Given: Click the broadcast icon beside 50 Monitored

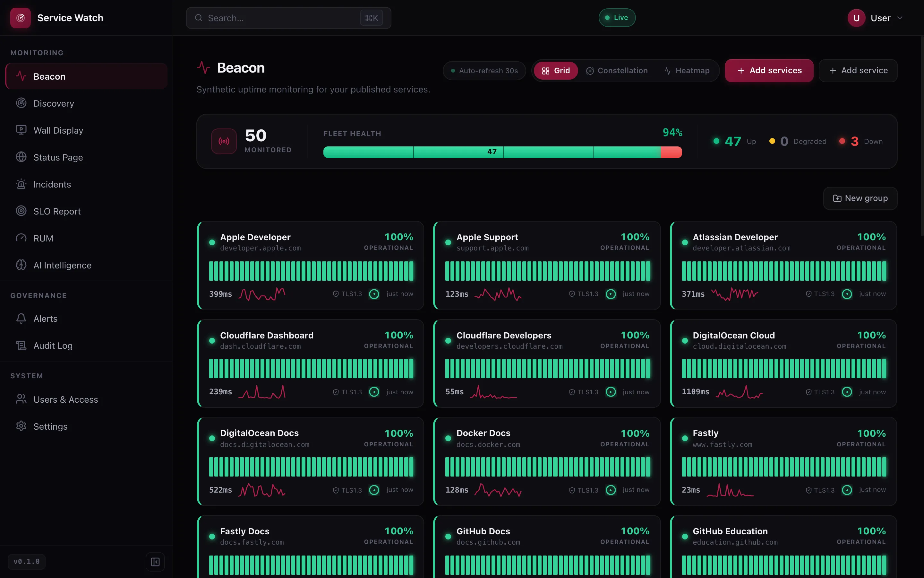Looking at the screenshot, I should 224,141.
